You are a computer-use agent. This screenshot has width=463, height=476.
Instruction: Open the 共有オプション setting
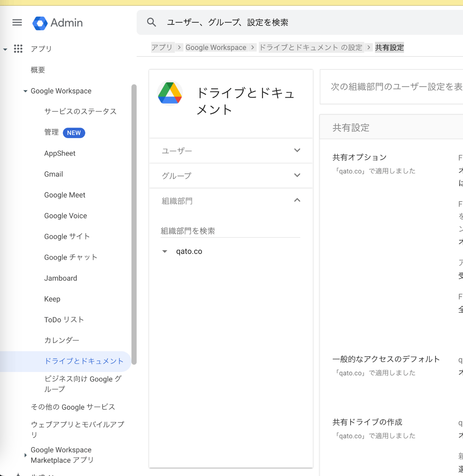359,157
